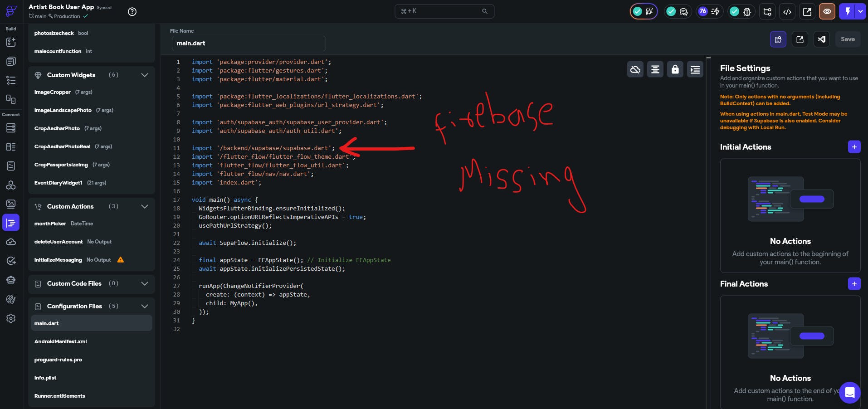Open the Custom Code sidebar icon
Viewport: 868px width, 409px height.
(x=11, y=223)
